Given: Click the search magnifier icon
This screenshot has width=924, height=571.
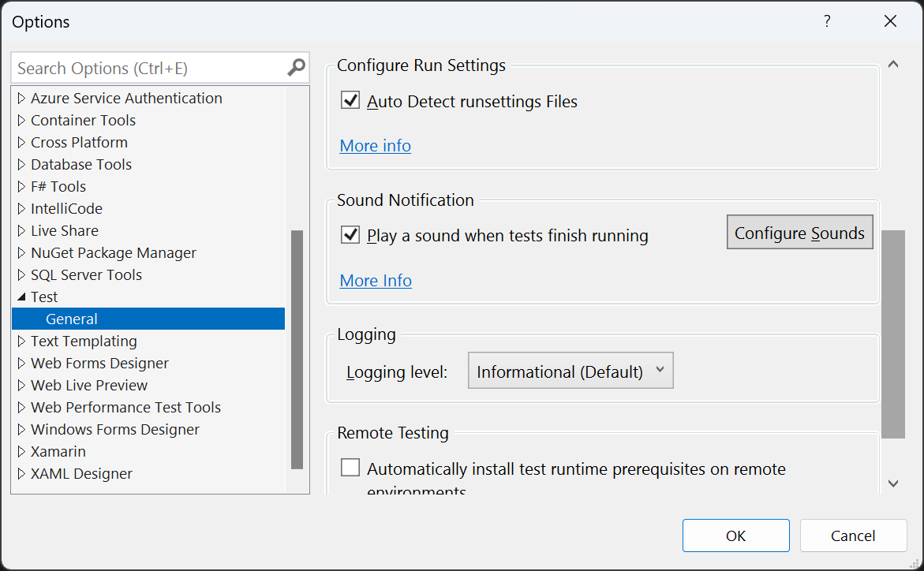Looking at the screenshot, I should (x=297, y=68).
